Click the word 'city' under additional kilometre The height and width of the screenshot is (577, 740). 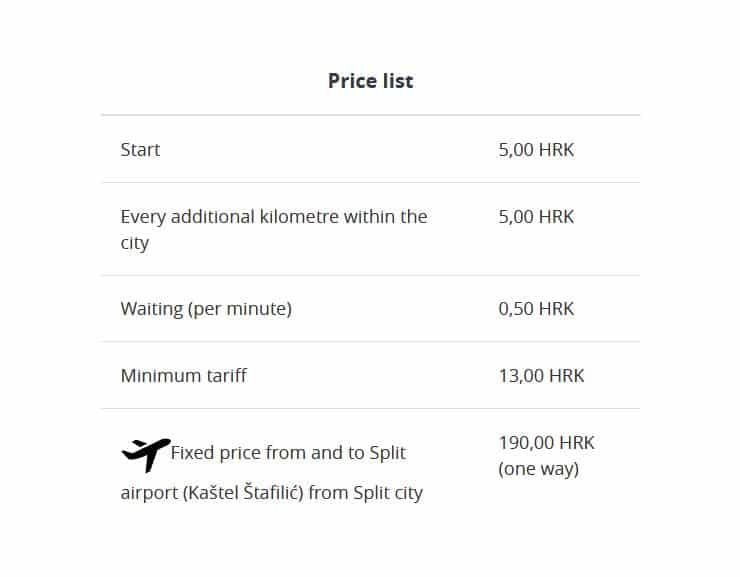[x=135, y=243]
